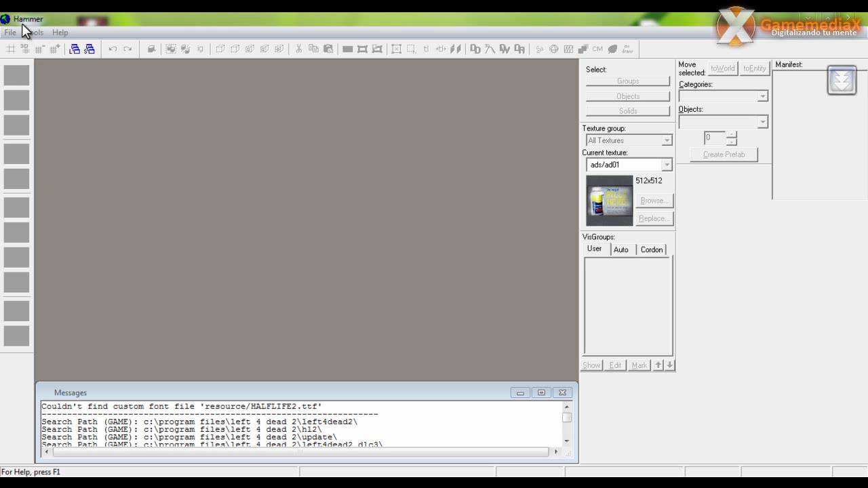The height and width of the screenshot is (488, 868).
Task: Toggle the scaling texture lock icon
Action: pyautogui.click(x=441, y=49)
